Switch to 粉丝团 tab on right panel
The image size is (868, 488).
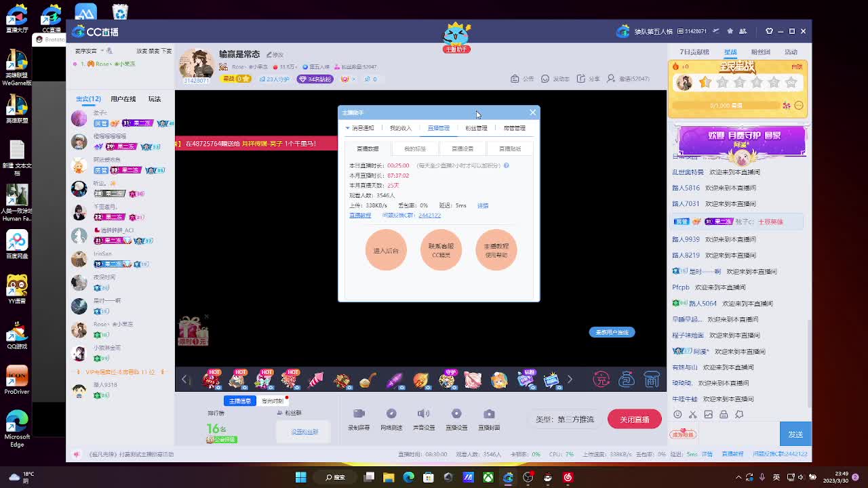pyautogui.click(x=761, y=52)
